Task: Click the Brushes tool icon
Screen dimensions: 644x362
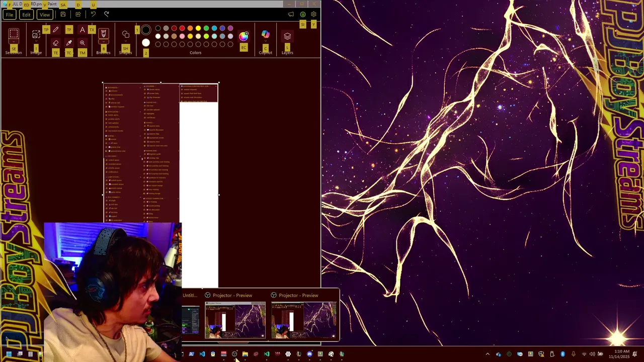Action: coord(104,33)
